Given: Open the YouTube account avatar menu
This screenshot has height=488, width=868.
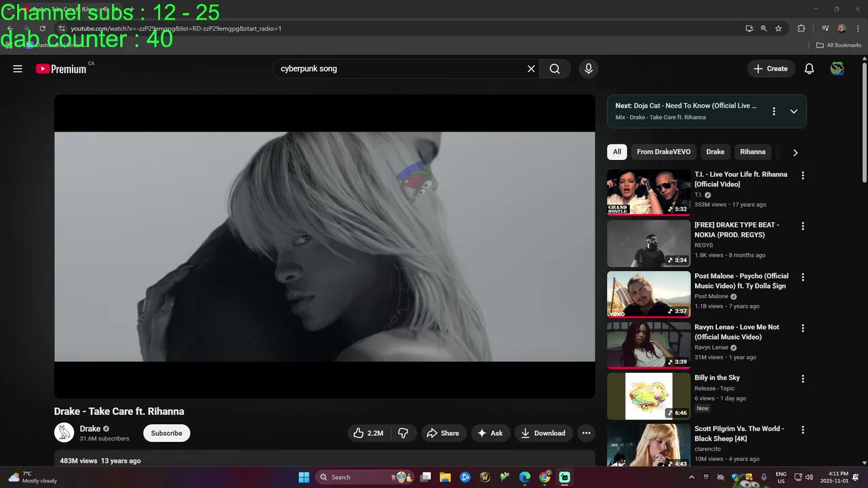Looking at the screenshot, I should 837,68.
